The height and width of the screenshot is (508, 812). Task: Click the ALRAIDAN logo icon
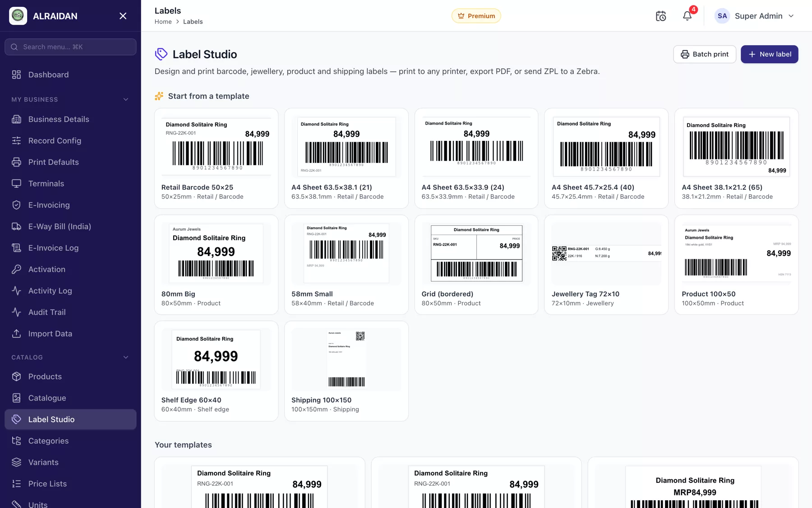click(18, 16)
